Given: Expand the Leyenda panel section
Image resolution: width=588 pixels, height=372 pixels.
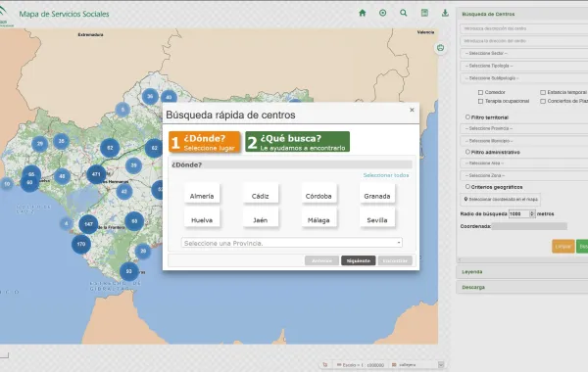Looking at the screenshot, I should (x=522, y=271).
